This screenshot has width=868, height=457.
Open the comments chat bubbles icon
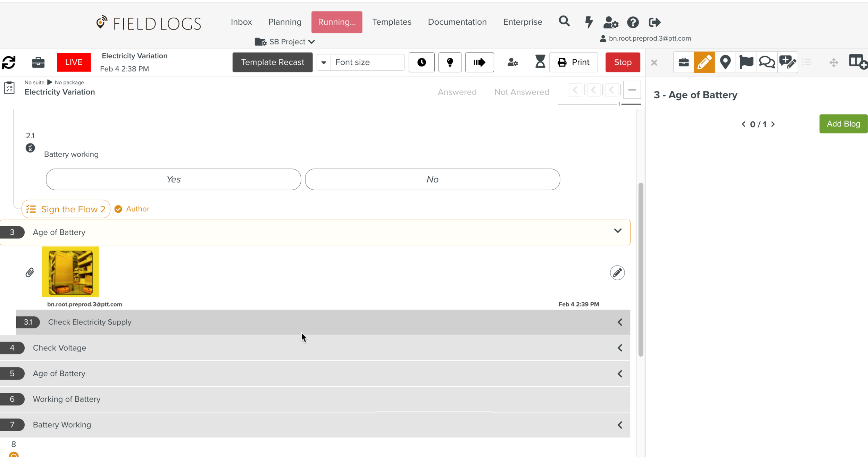tap(767, 62)
